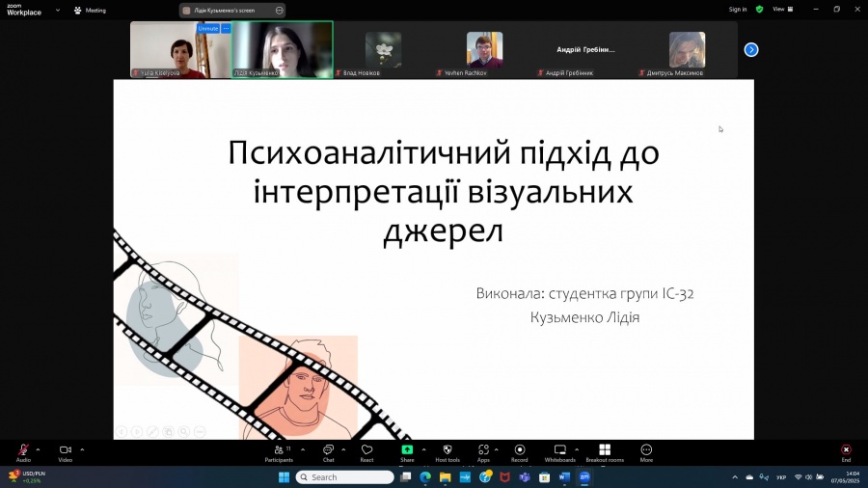The image size is (868, 488).
Task: Open Host tools shield icon
Action: pyautogui.click(x=448, y=452)
